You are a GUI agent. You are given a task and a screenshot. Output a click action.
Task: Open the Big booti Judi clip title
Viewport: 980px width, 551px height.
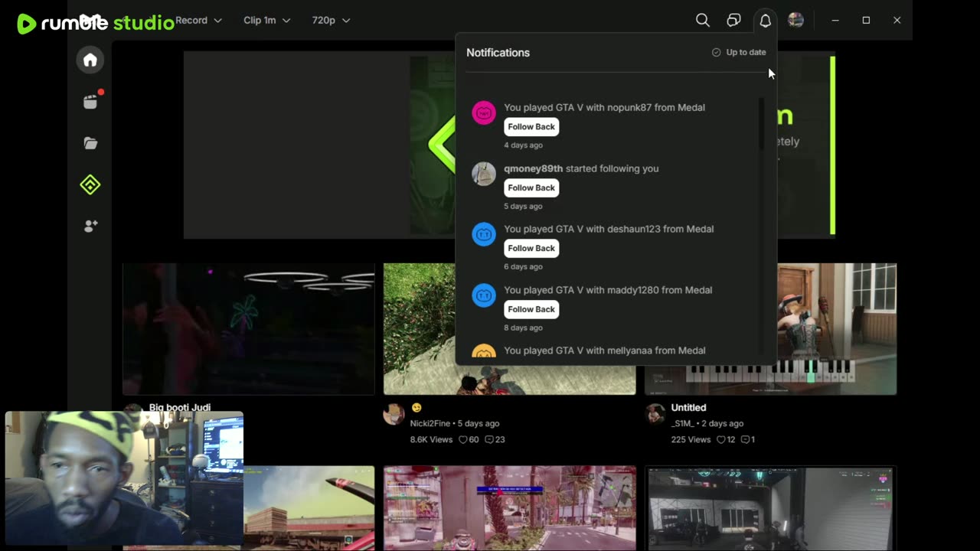(x=180, y=407)
